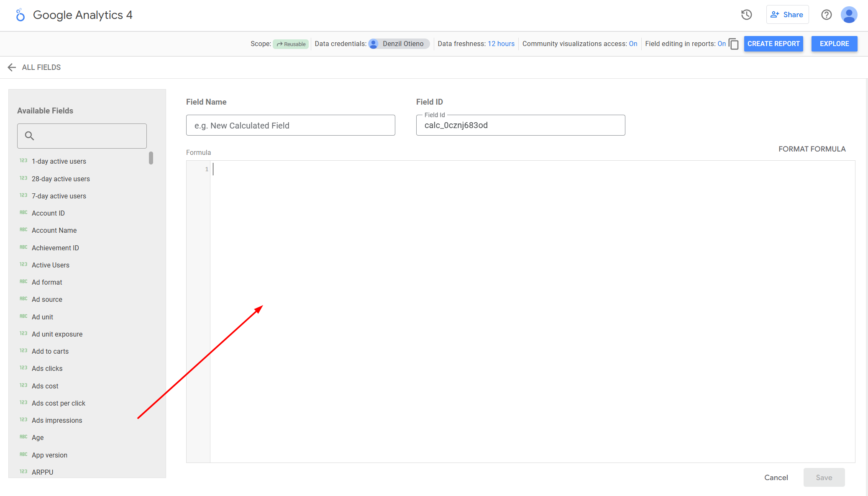Viewport: 868px width, 496px height.
Task: Click the EXPLORE button
Action: pos(834,44)
